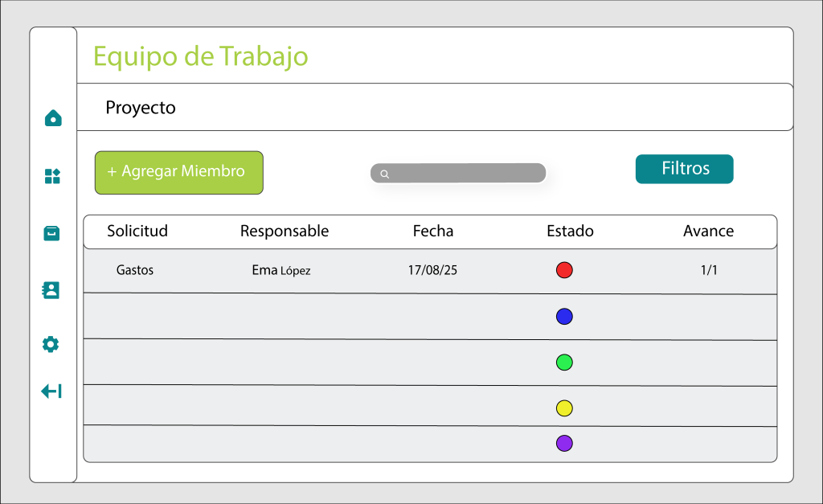Open the home icon in sidebar
This screenshot has width=823, height=504.
point(53,118)
